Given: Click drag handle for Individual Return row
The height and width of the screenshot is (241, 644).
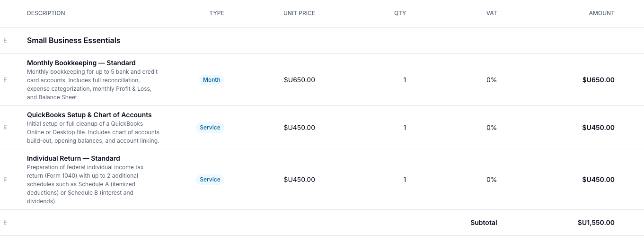Looking at the screenshot, I should coord(5,179).
